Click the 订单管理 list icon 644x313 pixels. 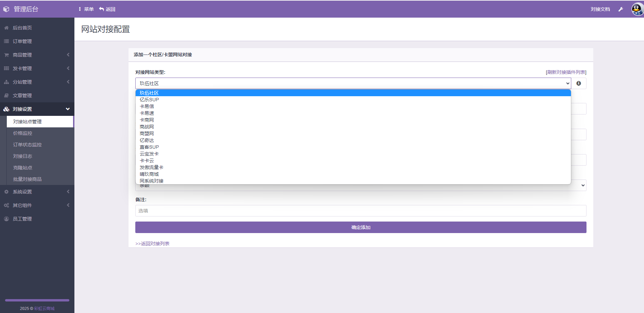coord(6,41)
